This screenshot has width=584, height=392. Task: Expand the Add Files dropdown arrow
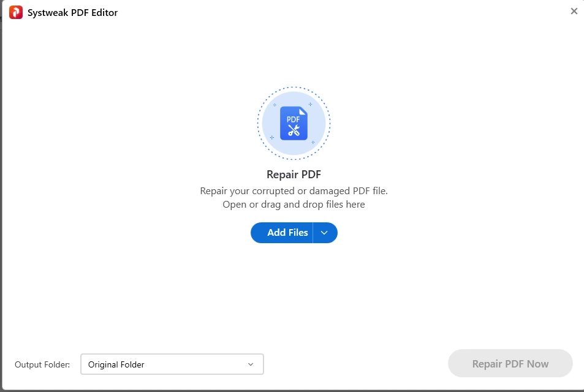pyautogui.click(x=325, y=233)
